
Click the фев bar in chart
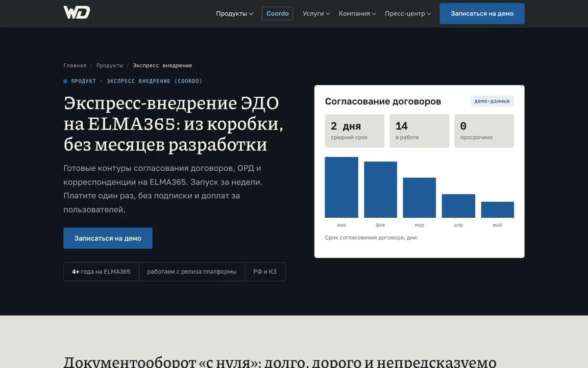pyautogui.click(x=380, y=190)
